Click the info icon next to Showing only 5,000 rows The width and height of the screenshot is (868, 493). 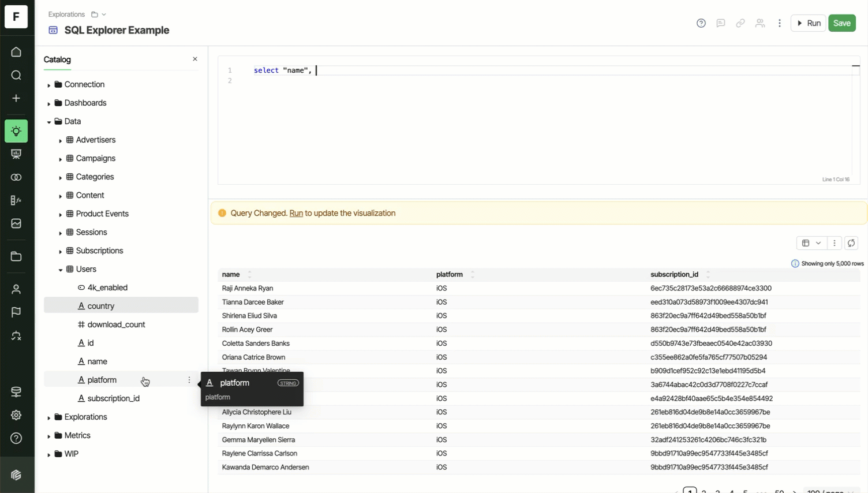[x=795, y=263]
